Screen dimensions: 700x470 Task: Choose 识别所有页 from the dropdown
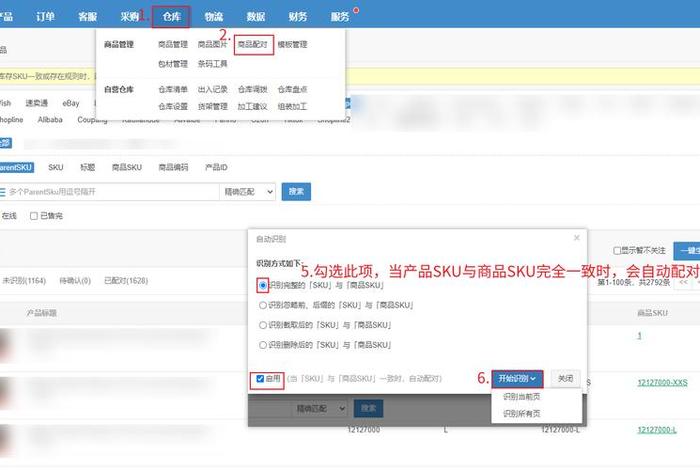(521, 414)
